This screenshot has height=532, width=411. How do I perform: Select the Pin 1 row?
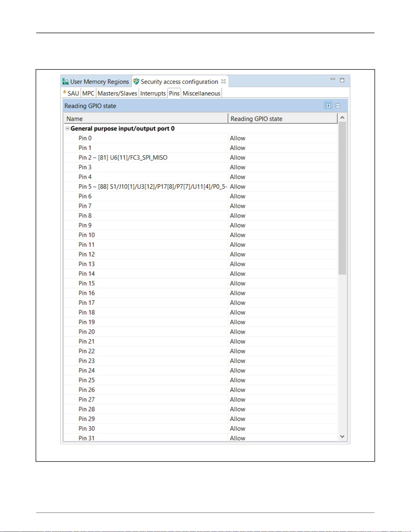coord(201,148)
